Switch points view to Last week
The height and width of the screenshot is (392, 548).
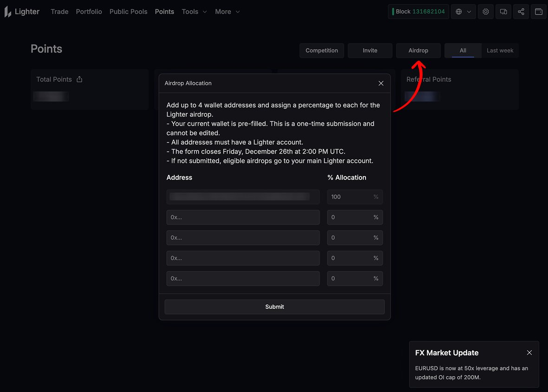point(500,50)
